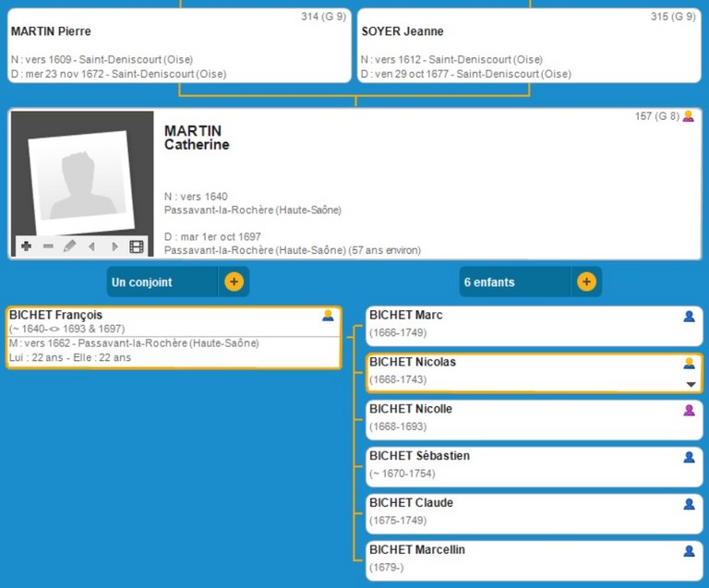
Task: Click Catherine MARTIN's purple person icon
Action: point(688,117)
